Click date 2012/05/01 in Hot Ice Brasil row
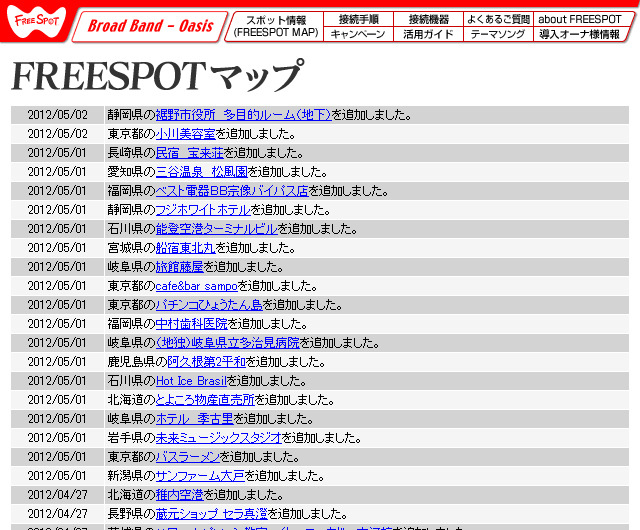Viewport: 640px width, 530px height. [57, 381]
